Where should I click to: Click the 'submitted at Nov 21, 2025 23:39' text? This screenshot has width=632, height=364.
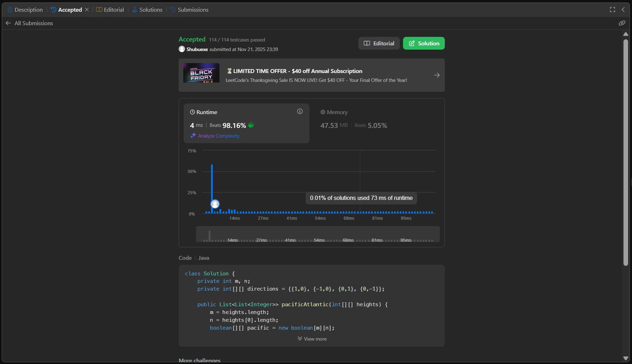[244, 49]
